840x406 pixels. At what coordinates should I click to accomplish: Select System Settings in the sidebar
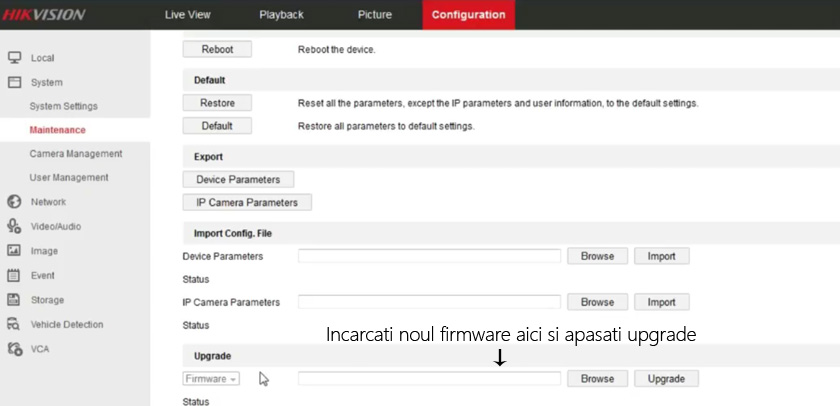[x=64, y=106]
